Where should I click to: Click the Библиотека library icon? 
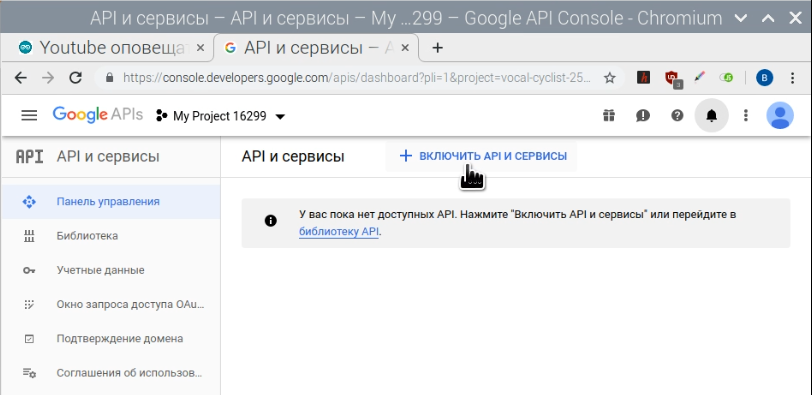coord(29,236)
